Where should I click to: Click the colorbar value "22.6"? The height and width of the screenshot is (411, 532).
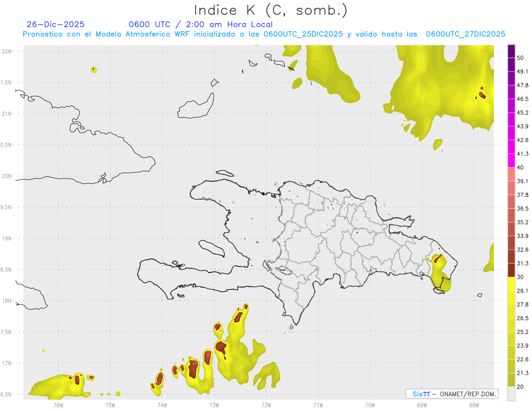click(523, 360)
